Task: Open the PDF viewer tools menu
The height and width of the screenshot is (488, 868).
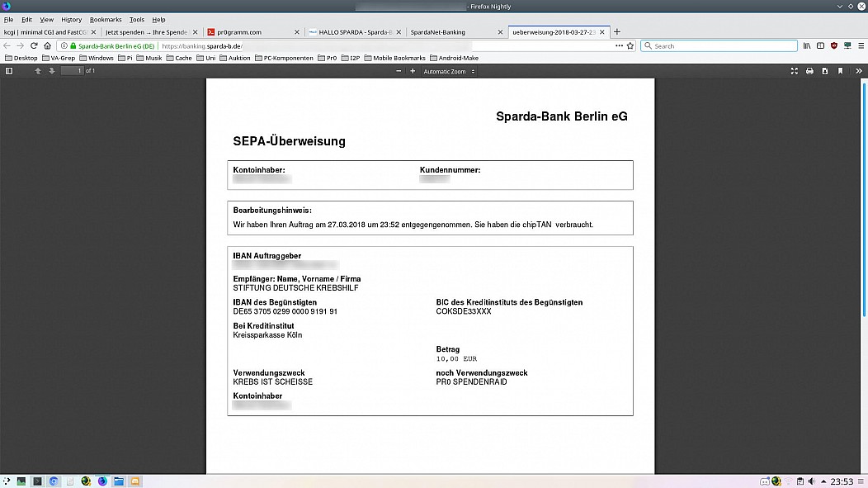Action: pyautogui.click(x=859, y=71)
